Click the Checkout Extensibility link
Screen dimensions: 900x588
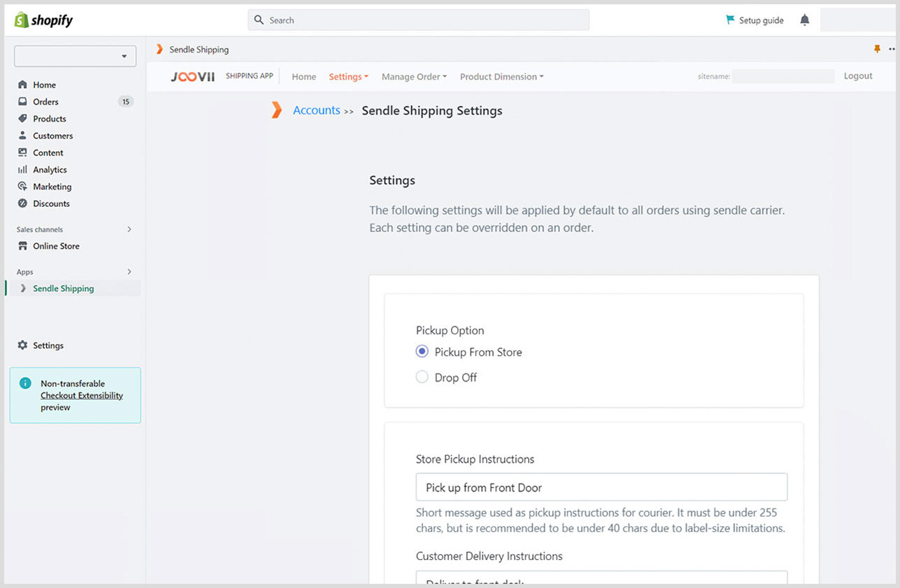point(82,396)
